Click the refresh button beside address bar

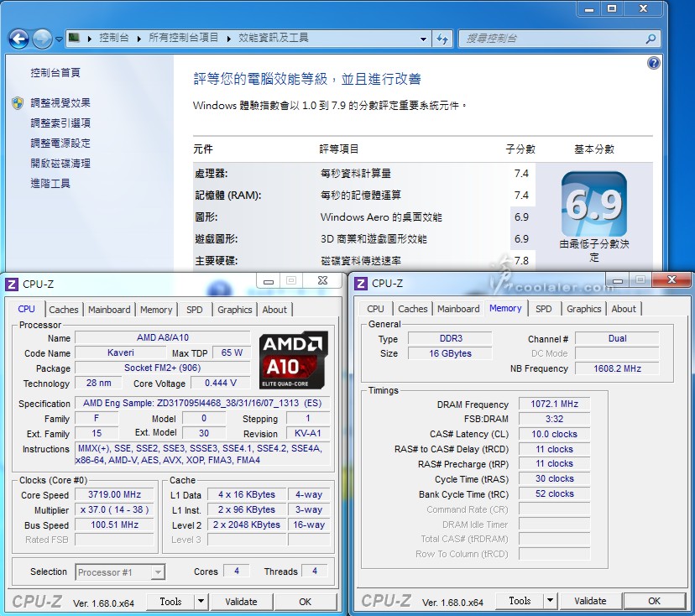(442, 39)
